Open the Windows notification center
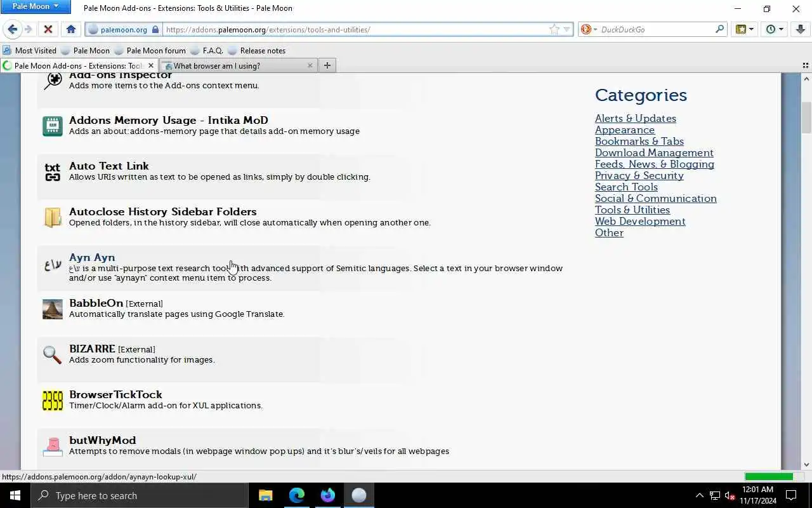Viewport: 812px width, 508px height. point(791,495)
